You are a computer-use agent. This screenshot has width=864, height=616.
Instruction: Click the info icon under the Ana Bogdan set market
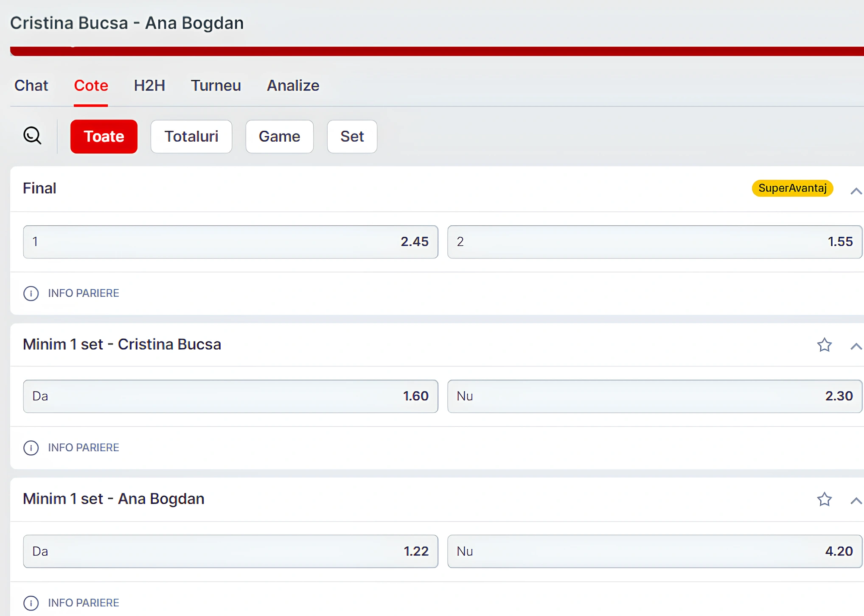pos(31,603)
